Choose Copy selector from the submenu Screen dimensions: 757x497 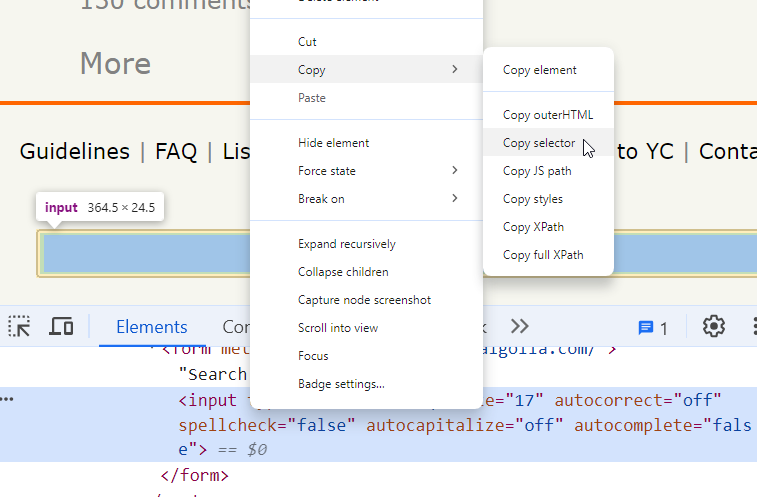point(539,143)
